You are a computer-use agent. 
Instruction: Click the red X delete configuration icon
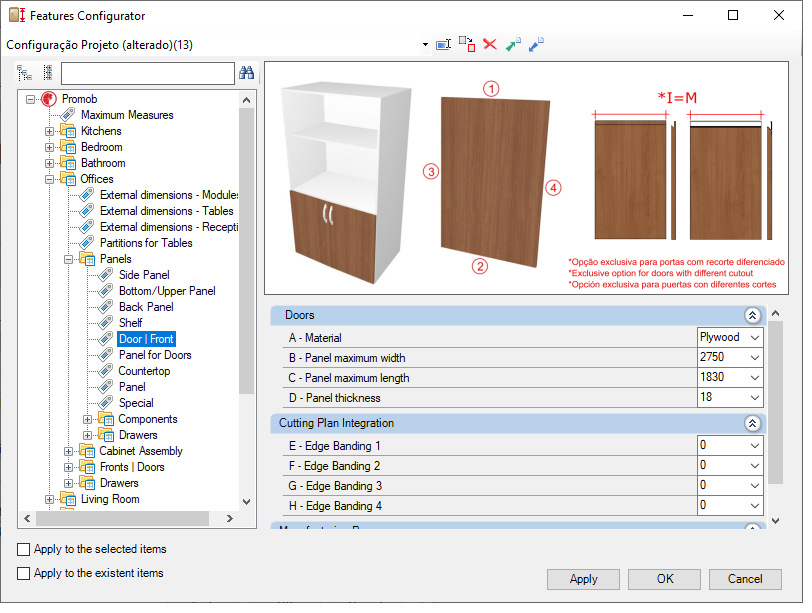click(489, 45)
